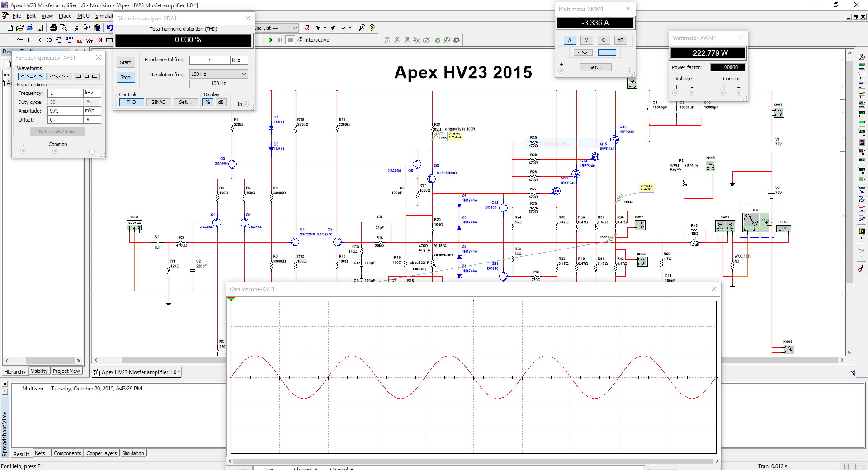Select square waveform in Function generator
This screenshot has width=868, height=470.
click(x=87, y=76)
